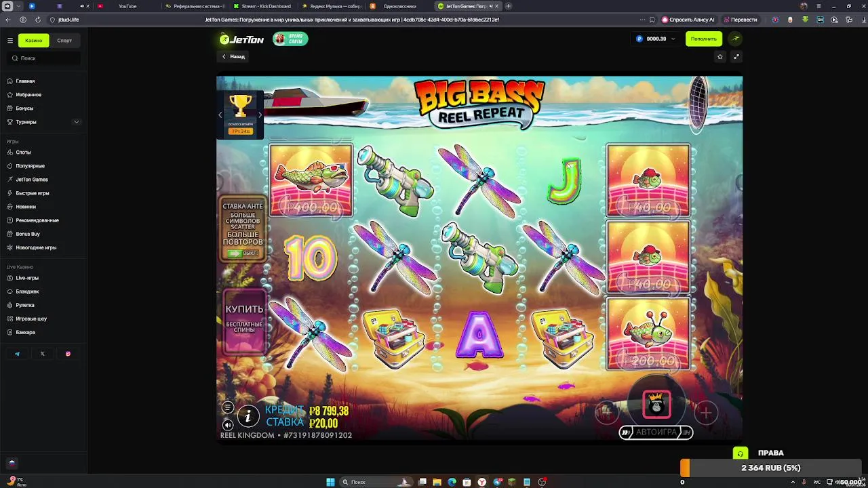This screenshot has height=488, width=868.
Task: Open JetTon Instagram social icon
Action: (68, 354)
